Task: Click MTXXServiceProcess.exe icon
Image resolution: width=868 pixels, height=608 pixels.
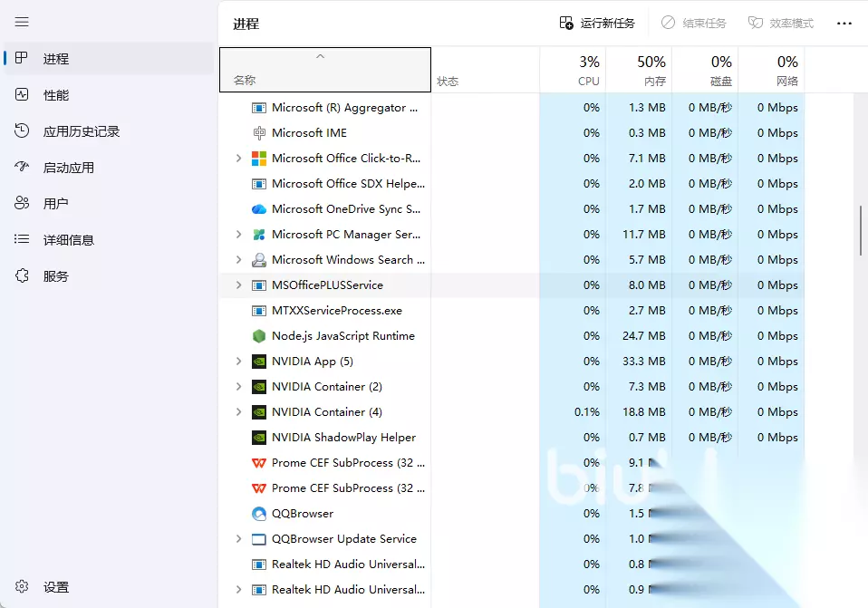Action: click(258, 311)
